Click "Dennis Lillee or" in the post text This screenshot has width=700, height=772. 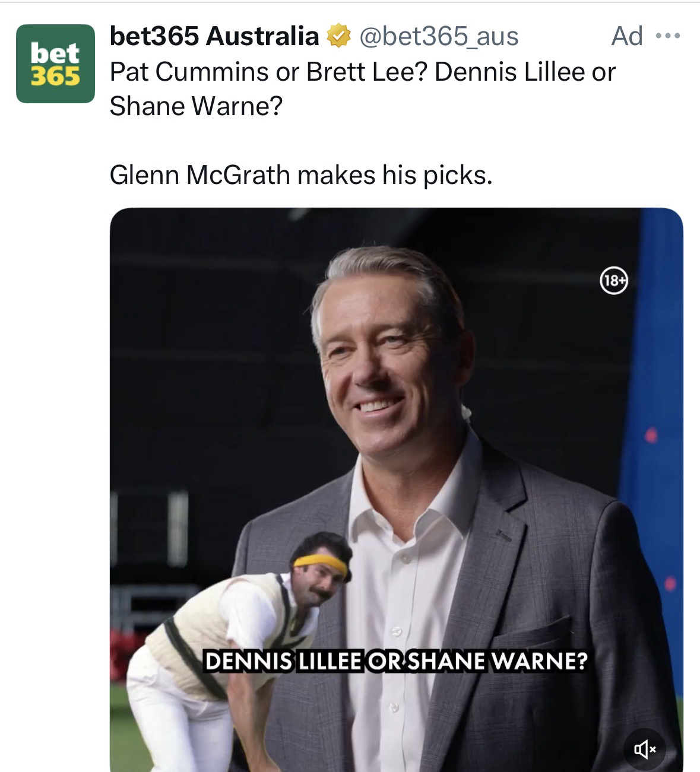pos(525,72)
